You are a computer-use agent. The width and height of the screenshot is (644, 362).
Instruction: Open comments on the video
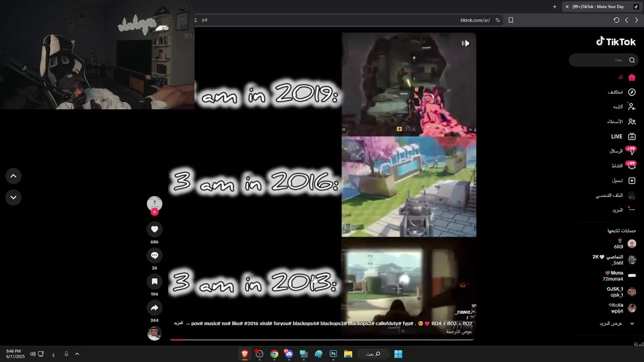(154, 255)
